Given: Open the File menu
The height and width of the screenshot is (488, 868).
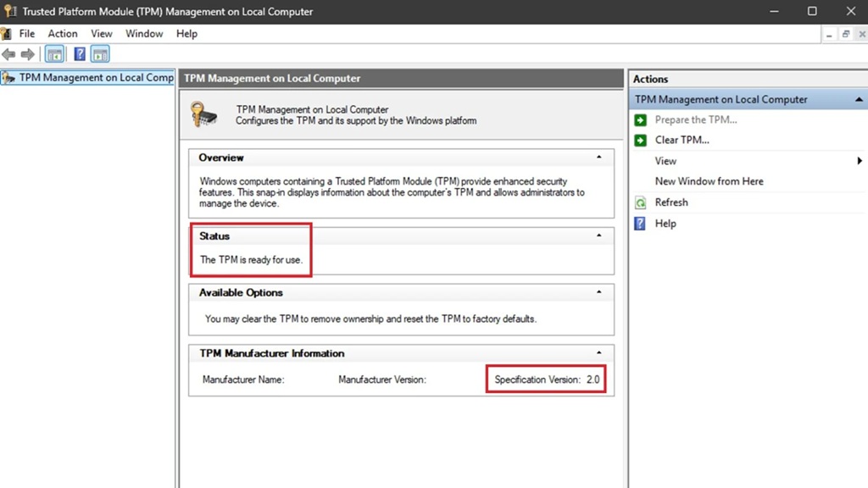Looking at the screenshot, I should tap(27, 34).
